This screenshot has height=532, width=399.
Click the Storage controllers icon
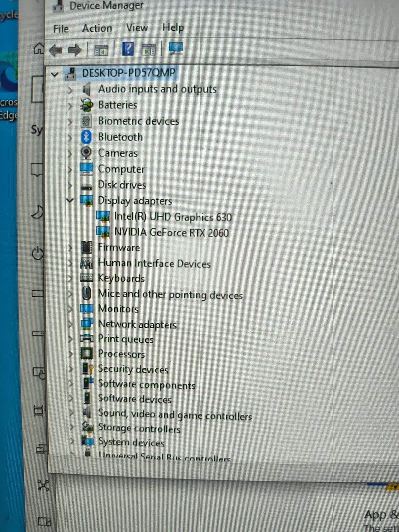tap(88, 427)
